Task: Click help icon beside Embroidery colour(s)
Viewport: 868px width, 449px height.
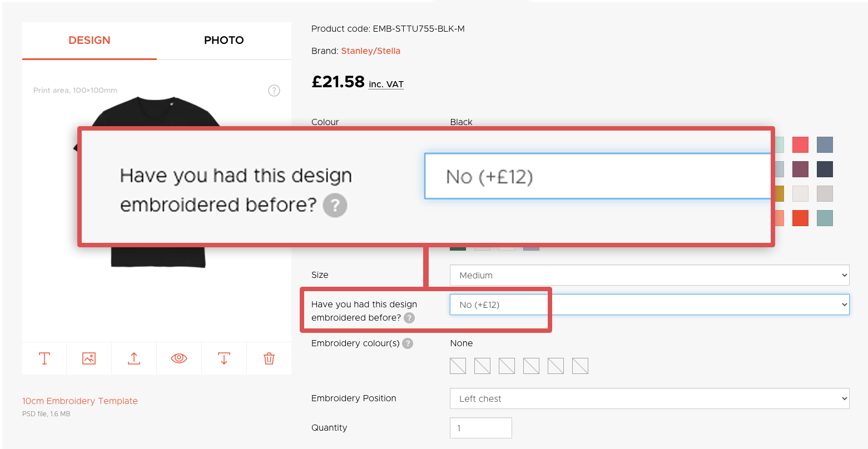Action: click(408, 343)
